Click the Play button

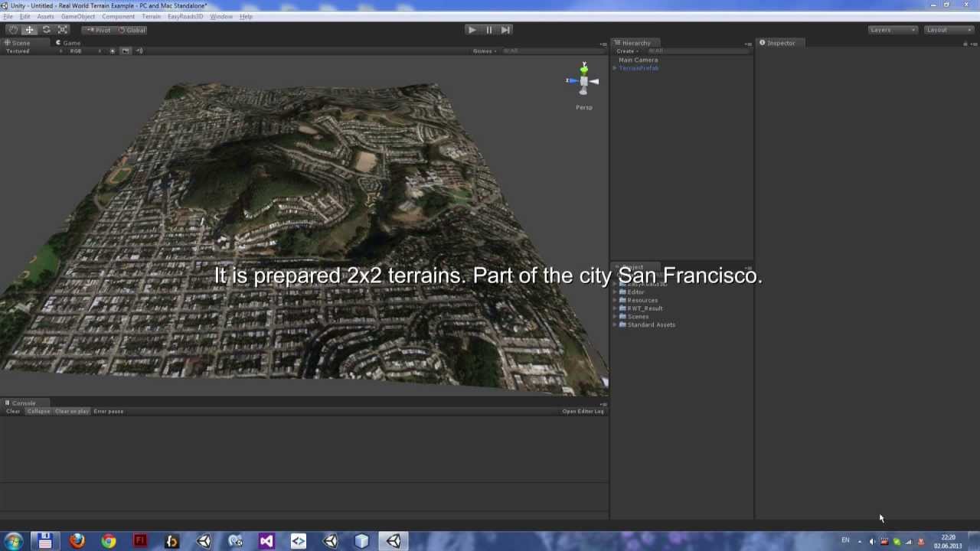472,30
